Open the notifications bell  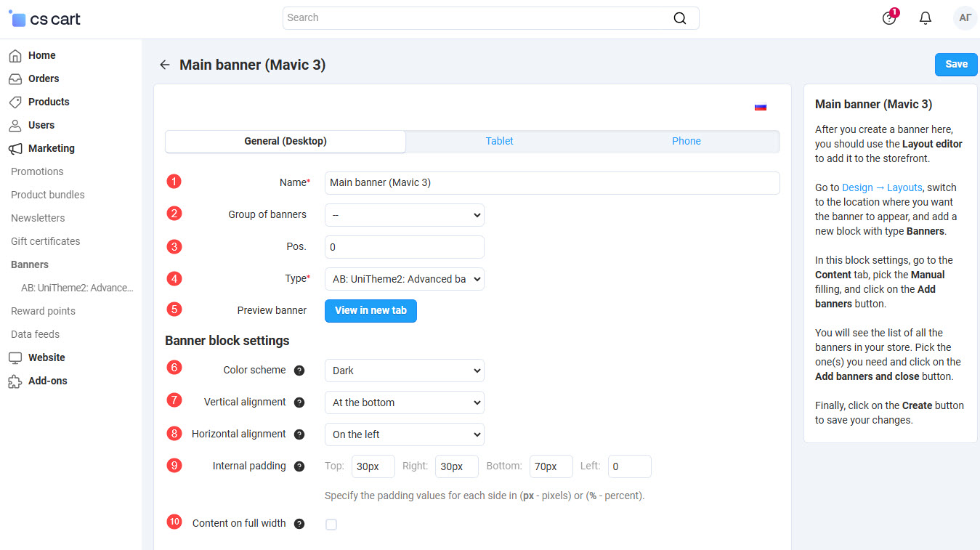pos(926,18)
